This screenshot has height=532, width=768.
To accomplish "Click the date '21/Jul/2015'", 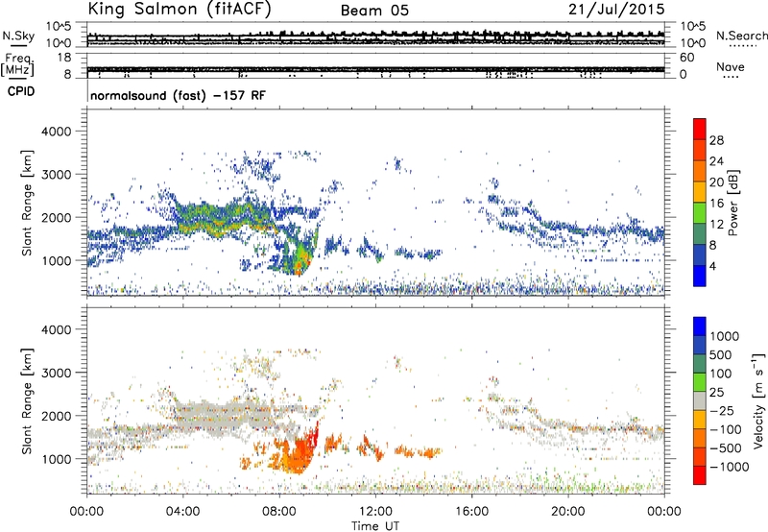I will point(616,10).
